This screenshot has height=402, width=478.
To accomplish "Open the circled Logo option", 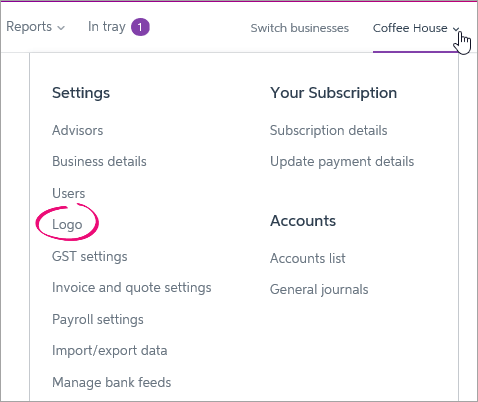I will pos(67,225).
